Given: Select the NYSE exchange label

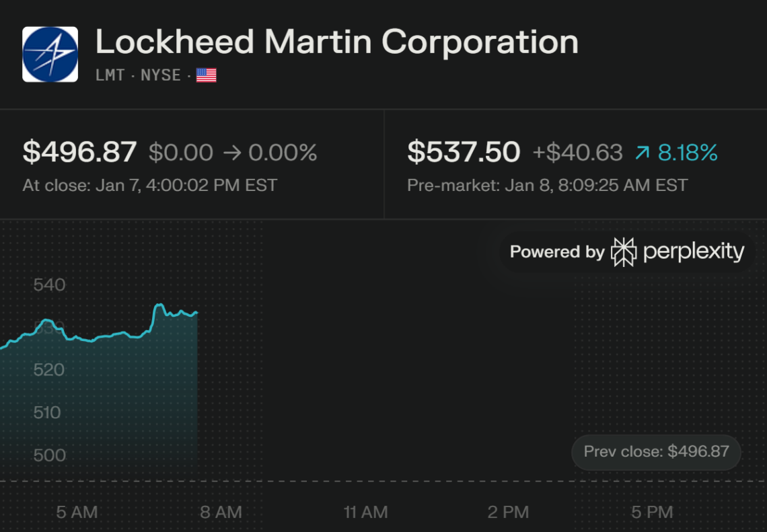Looking at the screenshot, I should coord(160,75).
